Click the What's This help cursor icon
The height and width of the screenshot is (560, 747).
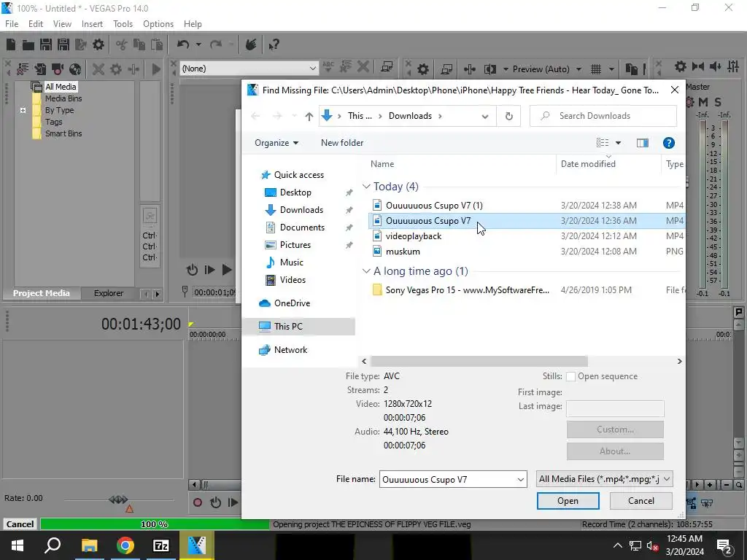274,44
